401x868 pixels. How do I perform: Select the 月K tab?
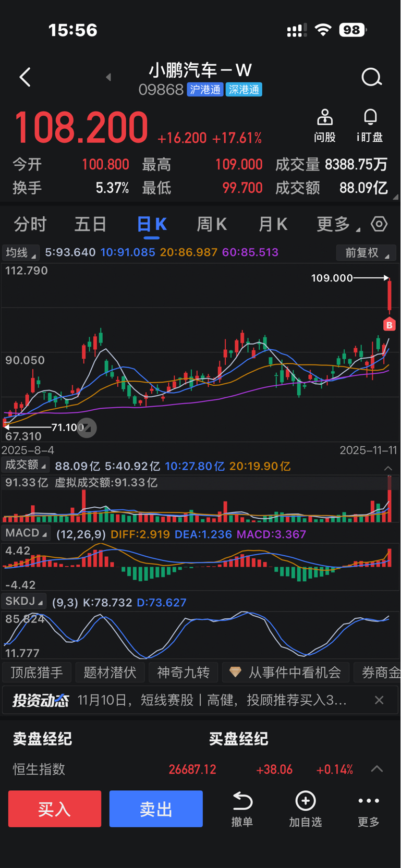coord(273,224)
